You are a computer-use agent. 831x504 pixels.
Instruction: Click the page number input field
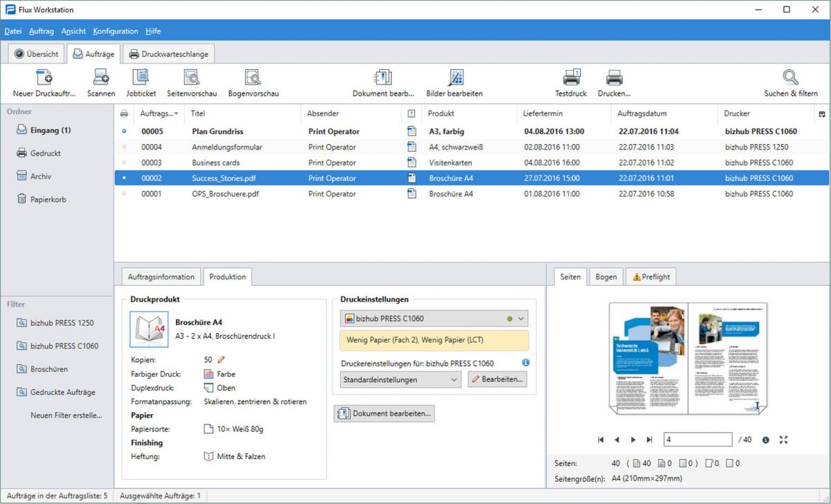[697, 440]
